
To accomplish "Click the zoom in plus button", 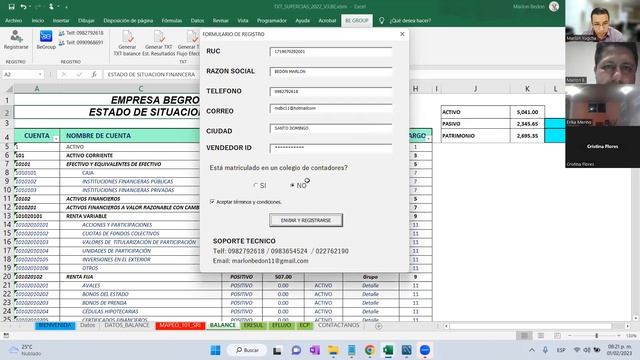I will 618,336.
